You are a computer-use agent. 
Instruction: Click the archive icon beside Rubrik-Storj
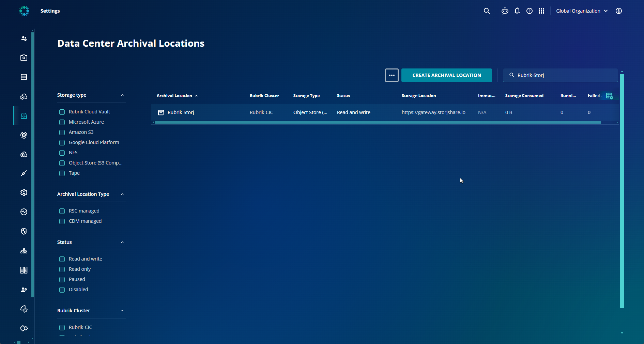(161, 112)
